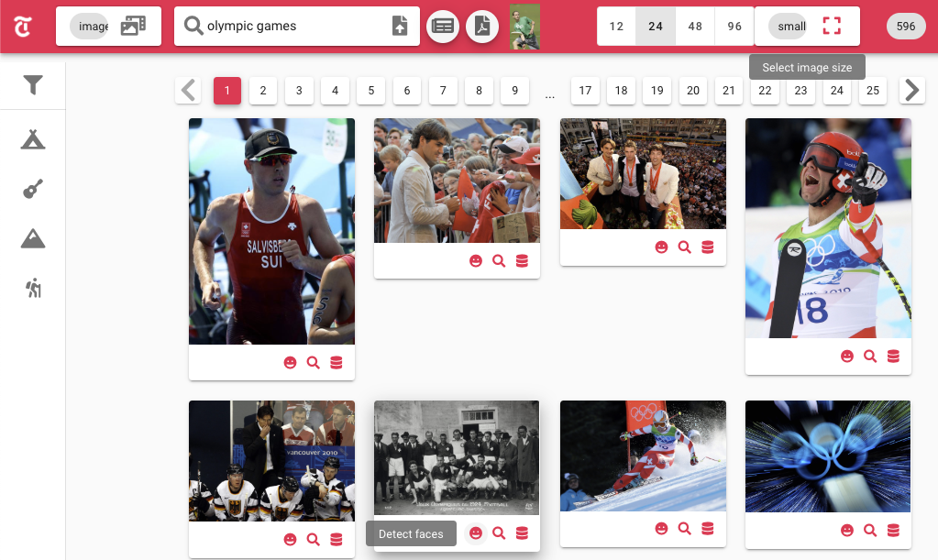Show 96 results per page

(x=734, y=27)
